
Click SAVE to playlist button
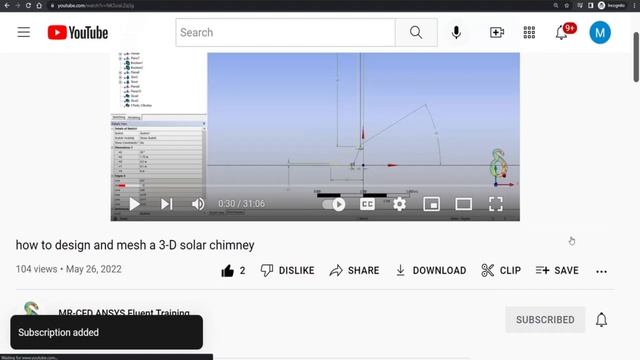pos(557,271)
